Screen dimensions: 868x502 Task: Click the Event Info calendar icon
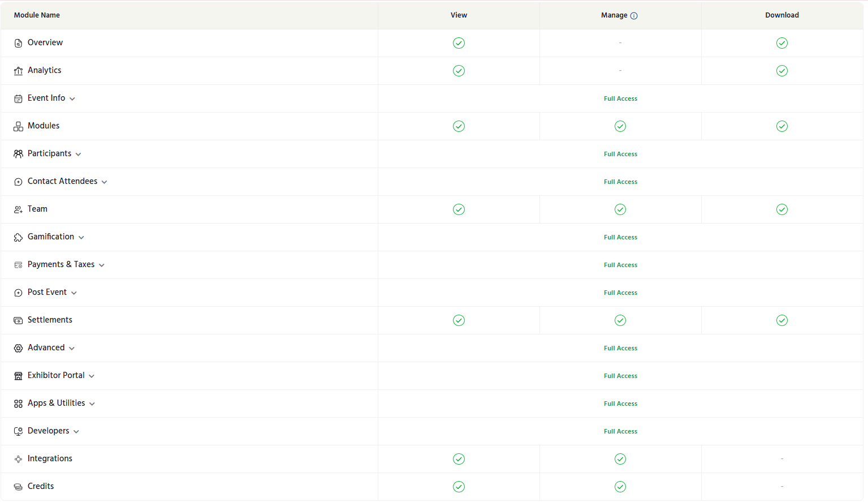[18, 98]
